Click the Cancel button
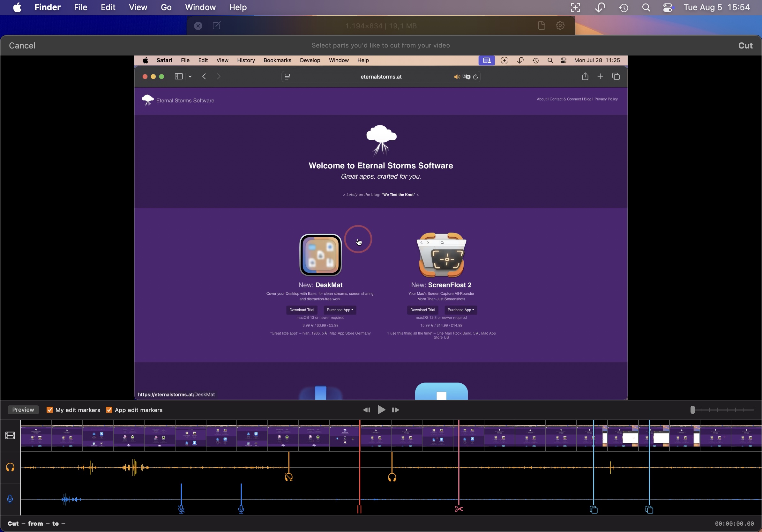 [22, 45]
